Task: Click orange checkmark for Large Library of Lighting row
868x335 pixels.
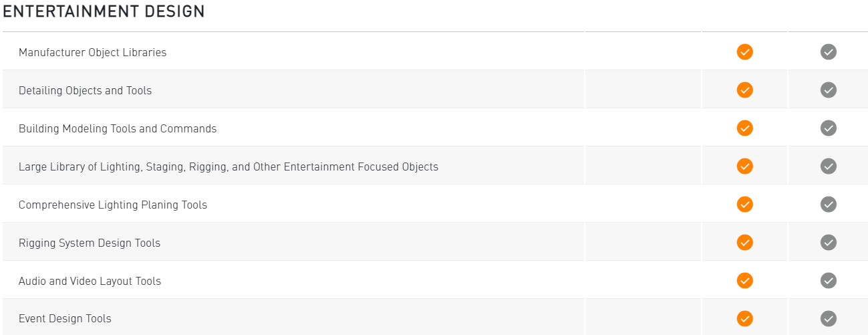Action: (744, 166)
